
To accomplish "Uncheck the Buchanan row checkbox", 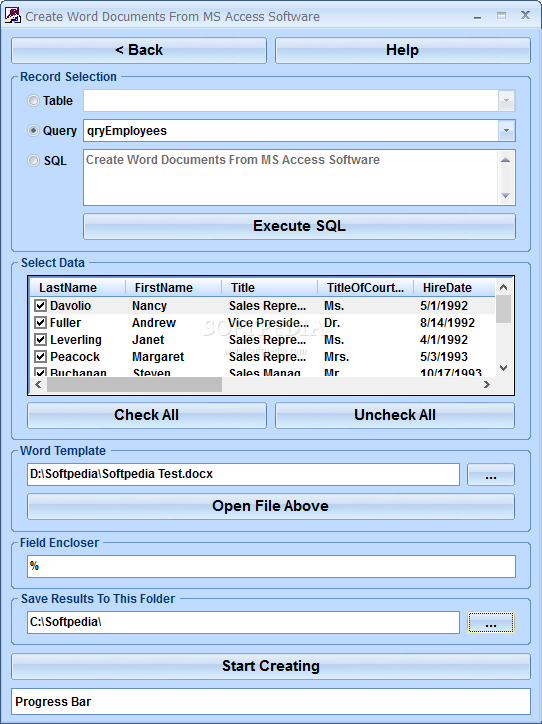I will click(x=40, y=372).
